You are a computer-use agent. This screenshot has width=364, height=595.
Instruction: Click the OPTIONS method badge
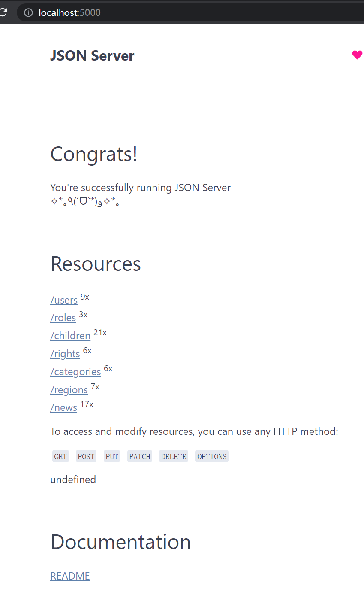[211, 456]
